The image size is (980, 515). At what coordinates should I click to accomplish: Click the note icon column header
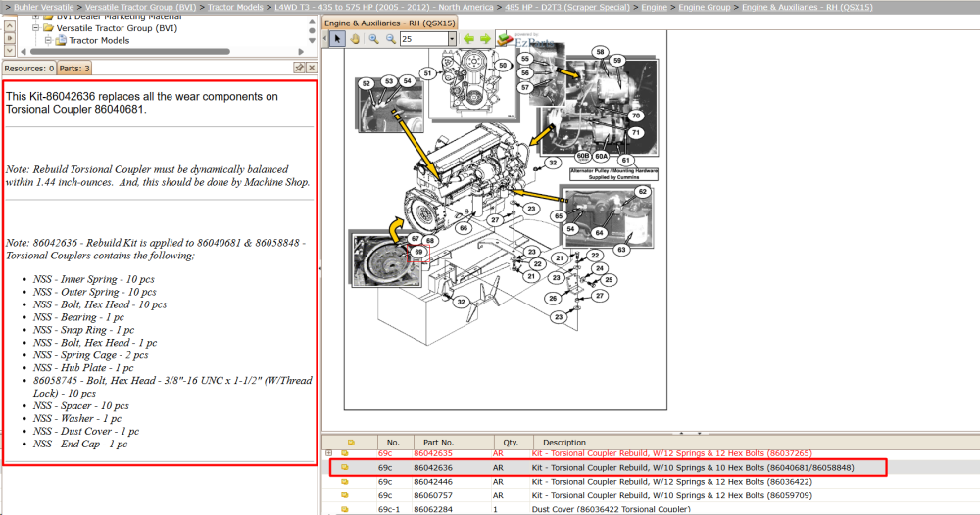click(351, 442)
